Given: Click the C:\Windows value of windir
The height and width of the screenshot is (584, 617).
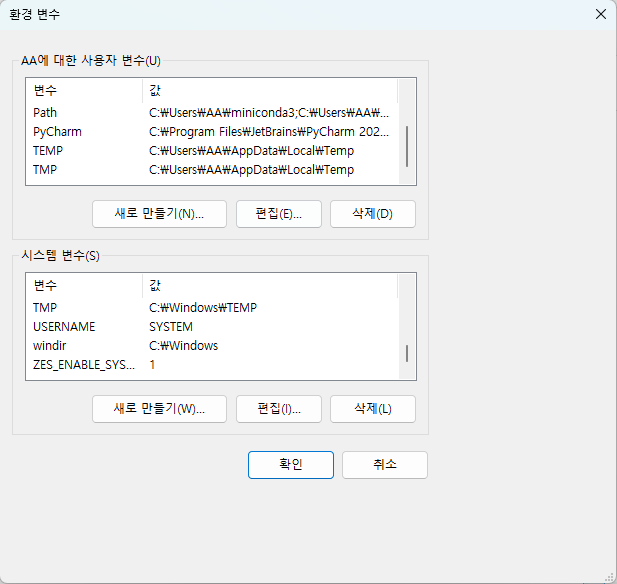Looking at the screenshot, I should (183, 346).
